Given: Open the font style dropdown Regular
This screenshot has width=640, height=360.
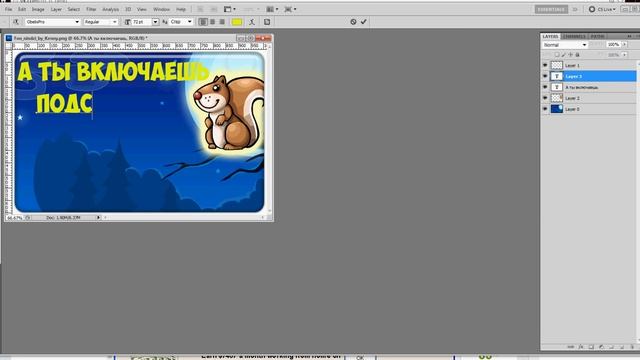Looking at the screenshot, I should 100,22.
